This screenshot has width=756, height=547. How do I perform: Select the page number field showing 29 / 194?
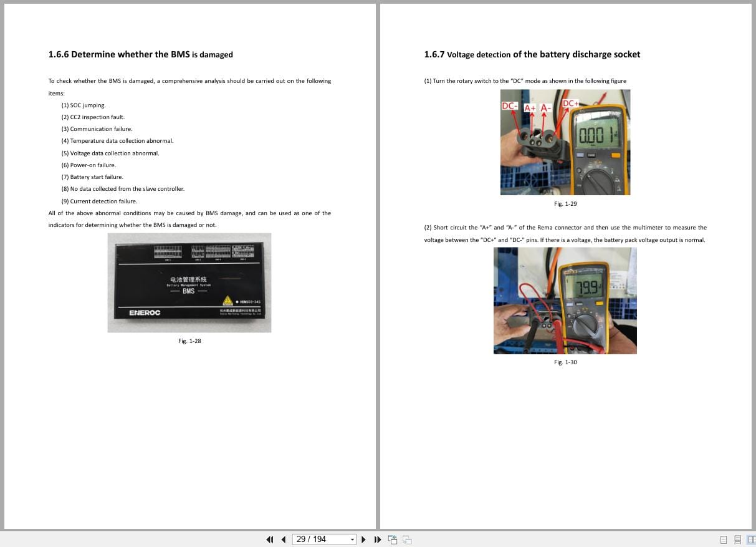[x=315, y=539]
